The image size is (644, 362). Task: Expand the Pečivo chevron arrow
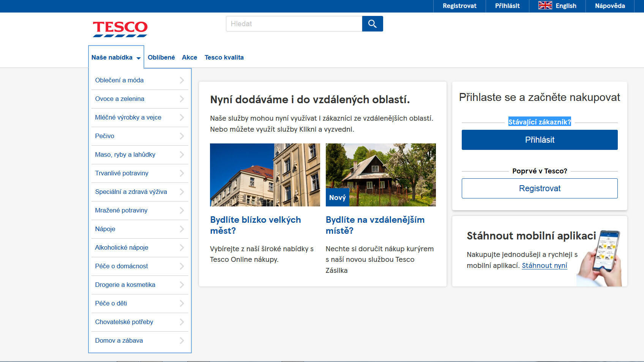[x=182, y=136]
